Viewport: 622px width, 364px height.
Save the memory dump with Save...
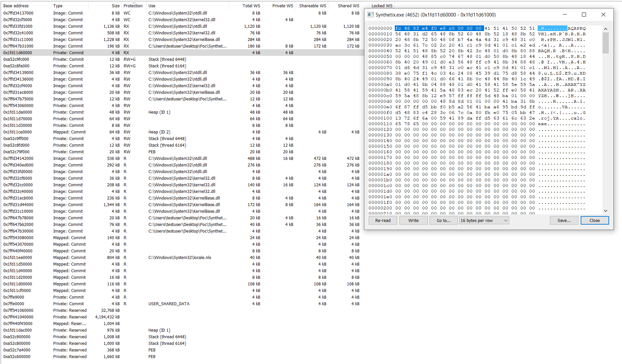pos(564,220)
